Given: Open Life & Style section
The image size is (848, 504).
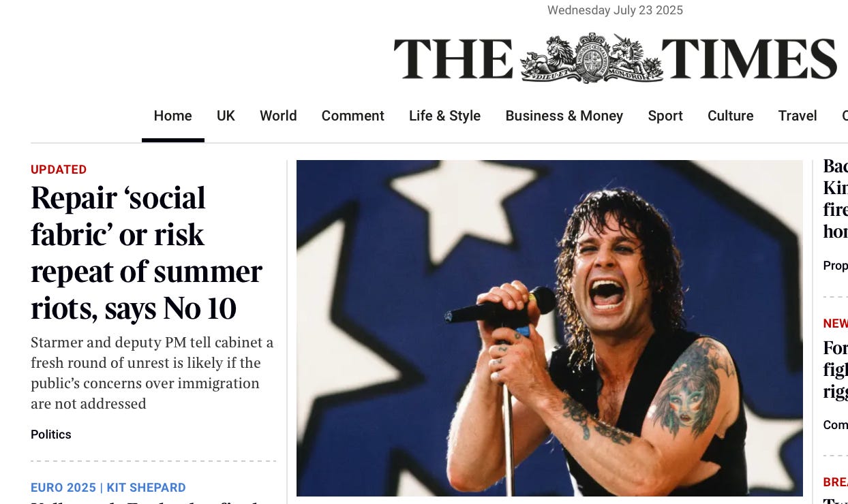Looking at the screenshot, I should [x=444, y=116].
